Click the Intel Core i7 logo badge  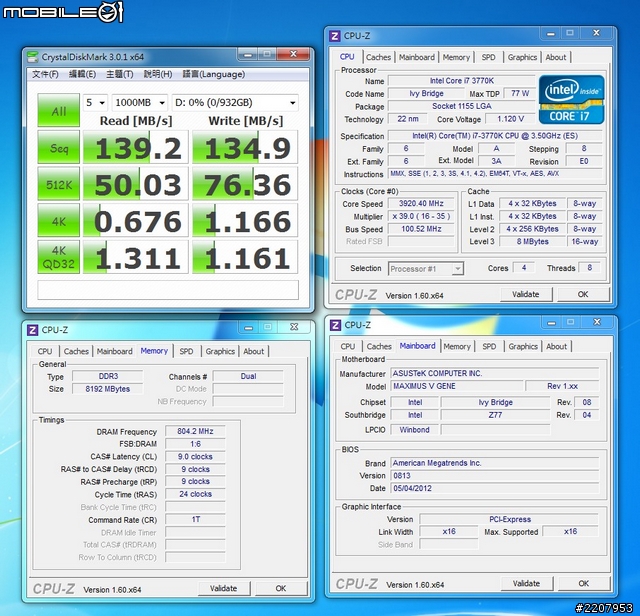[x=571, y=100]
